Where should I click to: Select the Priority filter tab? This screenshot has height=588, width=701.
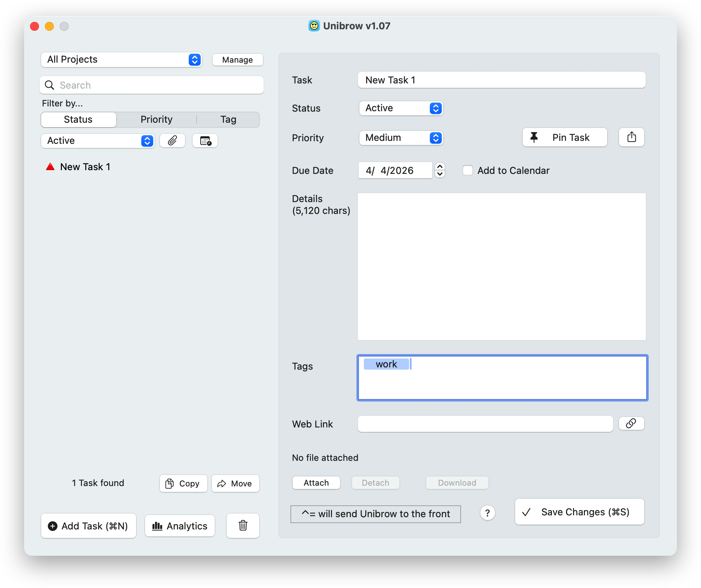[157, 119]
